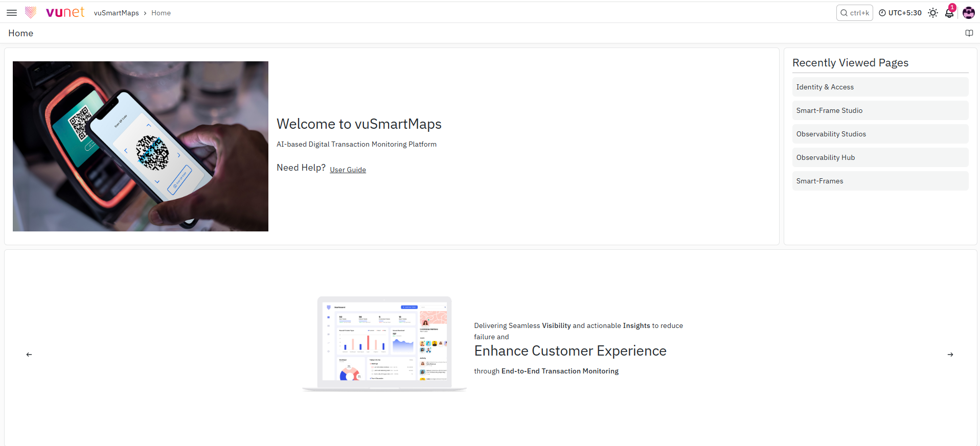The image size is (980, 446).
Task: Go to next carousel slide
Action: (x=950, y=355)
